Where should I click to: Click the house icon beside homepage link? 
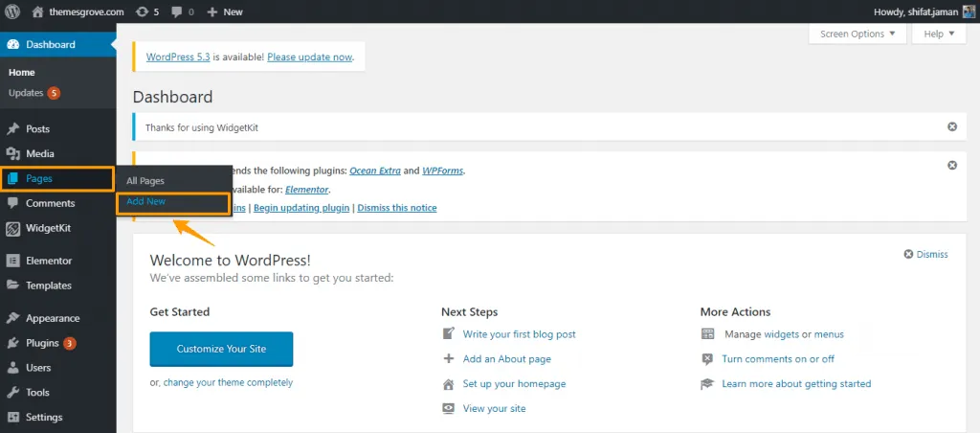tap(448, 383)
